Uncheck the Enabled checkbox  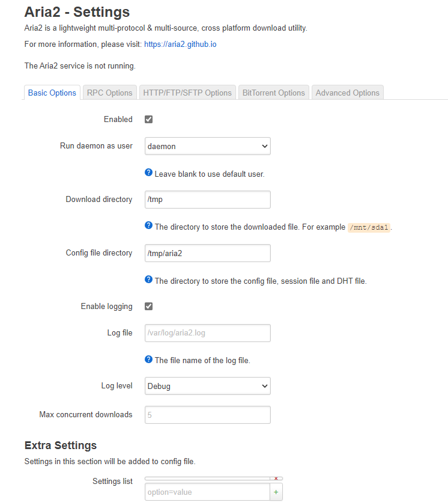coord(148,119)
